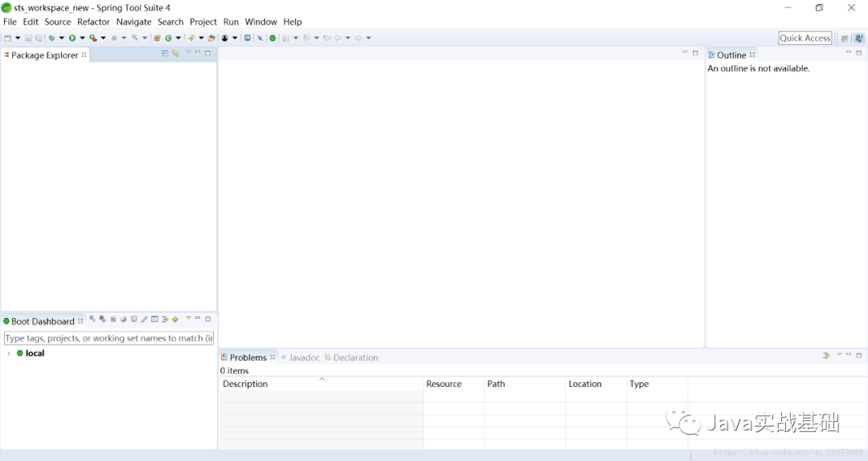Click the red Stop square toolbar icon
The width and height of the screenshot is (868, 461).
(x=114, y=39)
